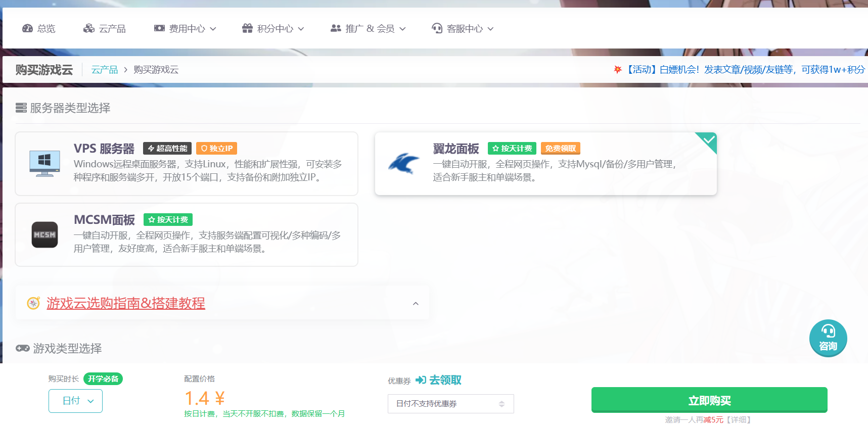Click the server stack icon beside 服务器类型选择
Screen dimensions: 868x426
click(21, 108)
